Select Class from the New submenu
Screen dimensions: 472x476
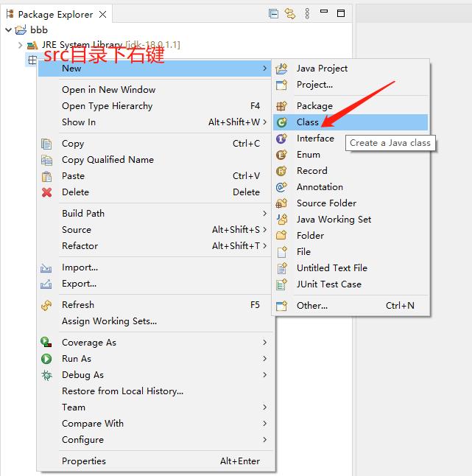[x=351, y=122]
